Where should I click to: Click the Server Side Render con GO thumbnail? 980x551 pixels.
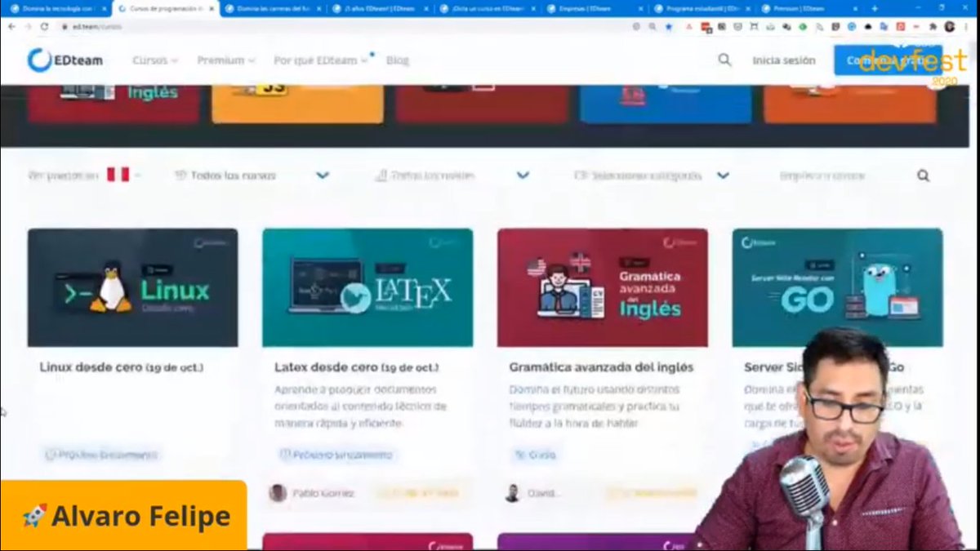[x=837, y=287]
